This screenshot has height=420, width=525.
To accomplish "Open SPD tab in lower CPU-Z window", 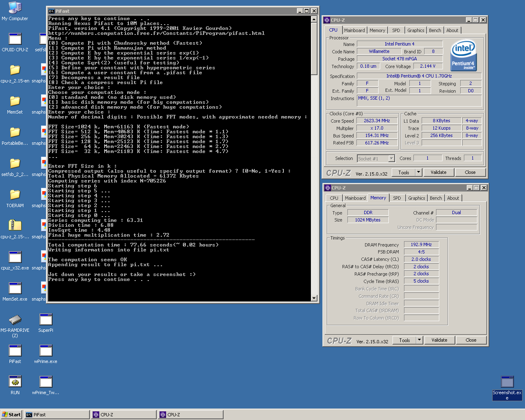I will point(397,198).
